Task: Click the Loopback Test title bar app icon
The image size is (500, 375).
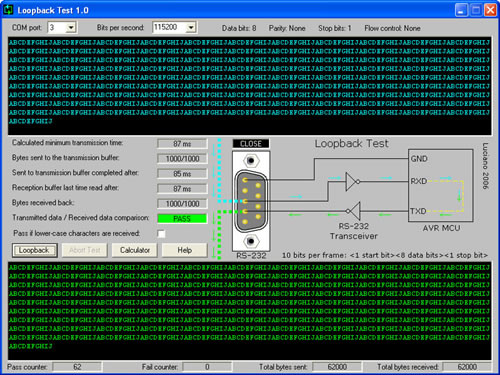Action: tap(8, 10)
